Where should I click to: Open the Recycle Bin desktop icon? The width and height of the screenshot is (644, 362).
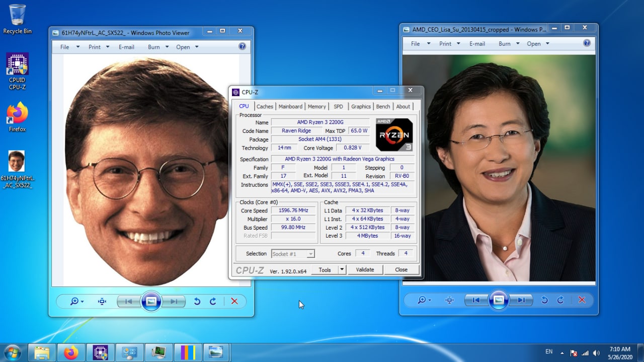[17, 19]
